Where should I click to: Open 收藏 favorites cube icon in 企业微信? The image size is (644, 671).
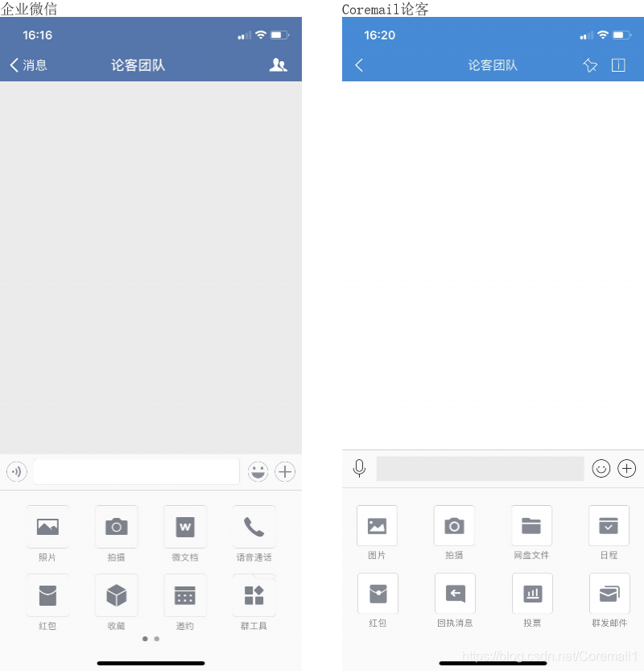coord(116,595)
